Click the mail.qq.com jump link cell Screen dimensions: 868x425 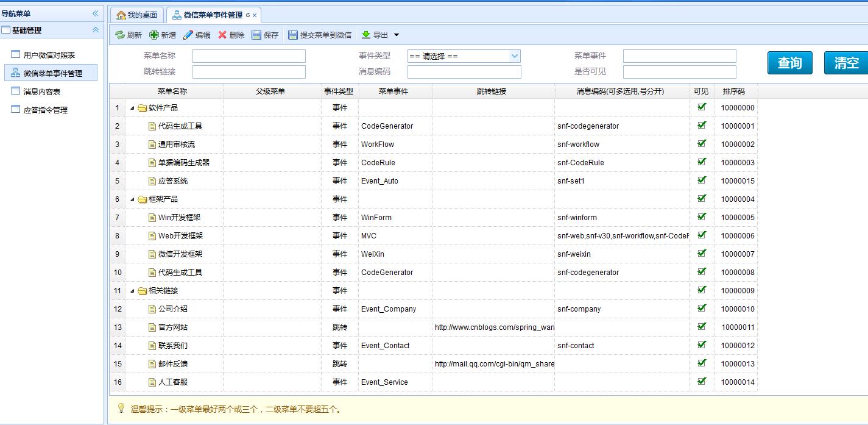[x=494, y=364]
